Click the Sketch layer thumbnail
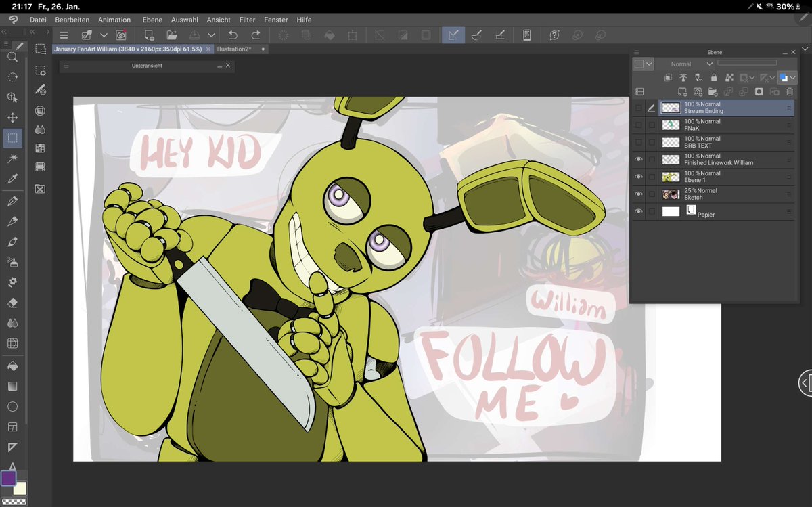812x507 pixels. point(671,194)
